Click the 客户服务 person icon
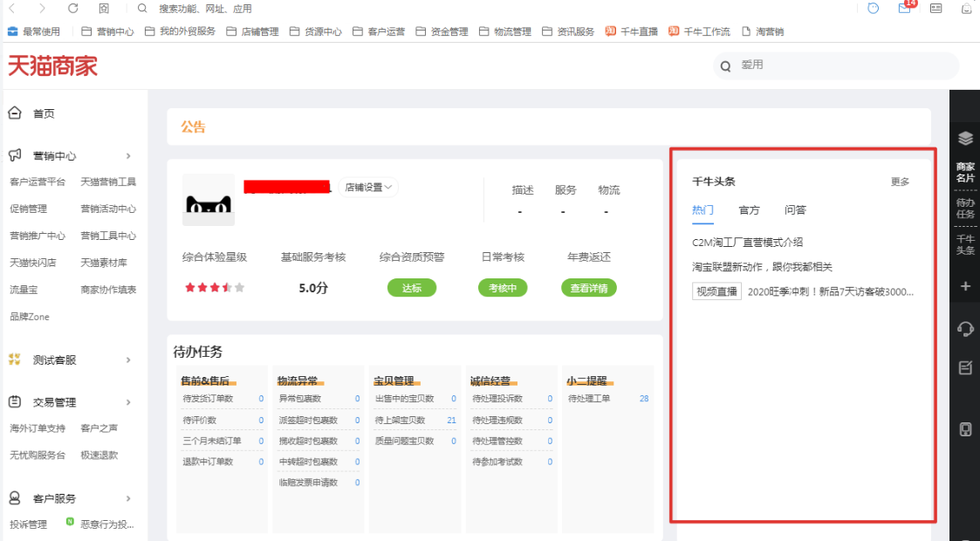This screenshot has width=980, height=541. (14, 498)
